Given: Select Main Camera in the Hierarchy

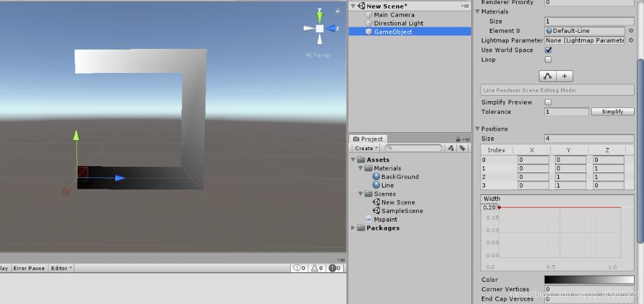Looking at the screenshot, I should point(394,15).
